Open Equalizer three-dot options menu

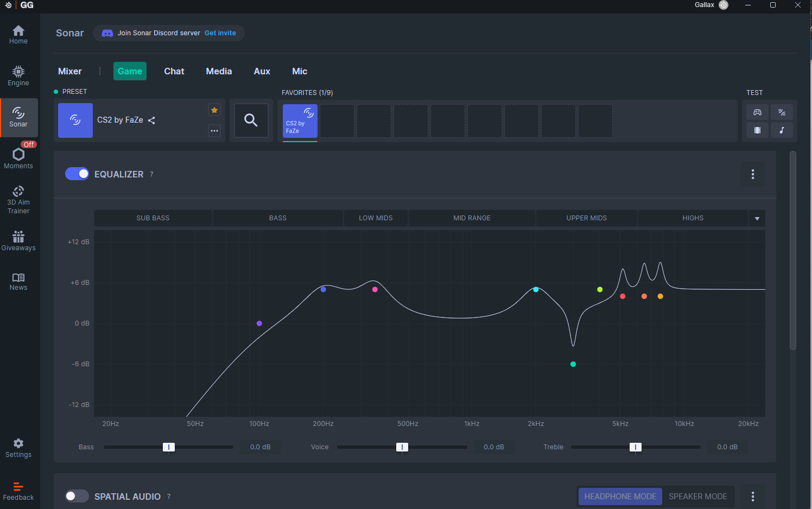[753, 174]
